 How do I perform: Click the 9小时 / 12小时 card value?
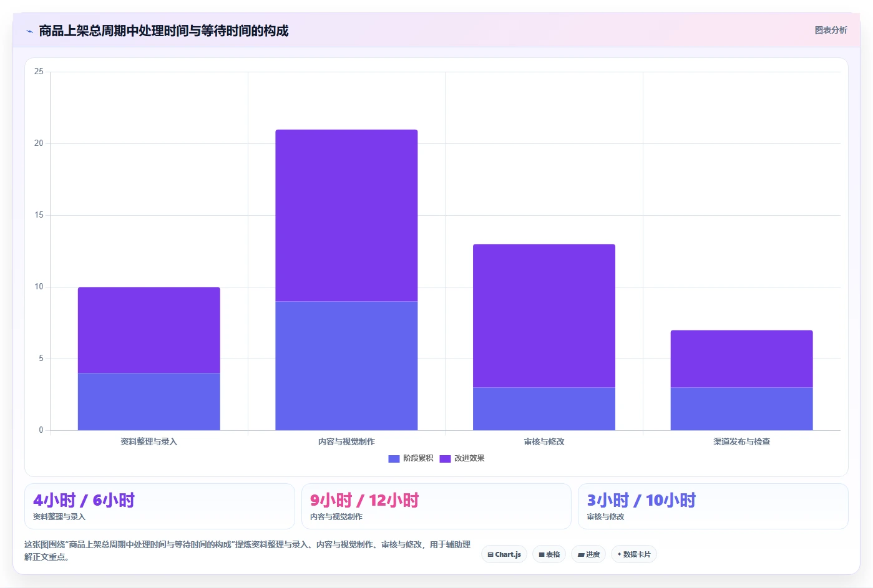pos(364,500)
